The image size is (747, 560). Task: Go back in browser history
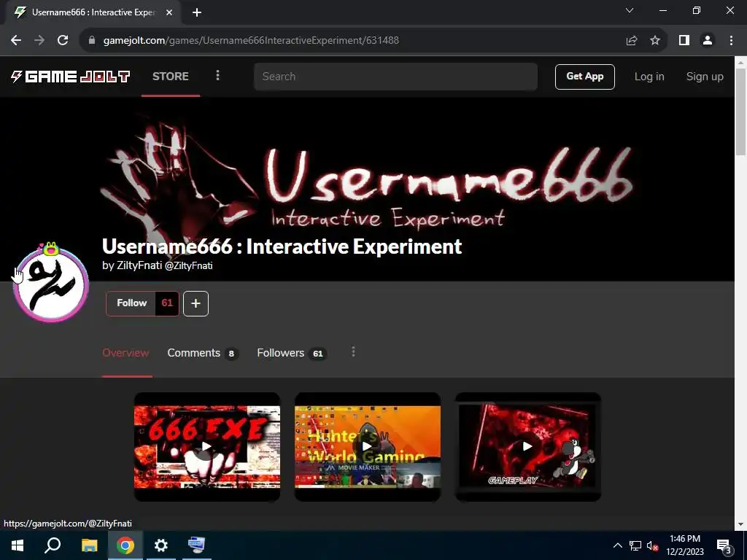pyautogui.click(x=16, y=40)
